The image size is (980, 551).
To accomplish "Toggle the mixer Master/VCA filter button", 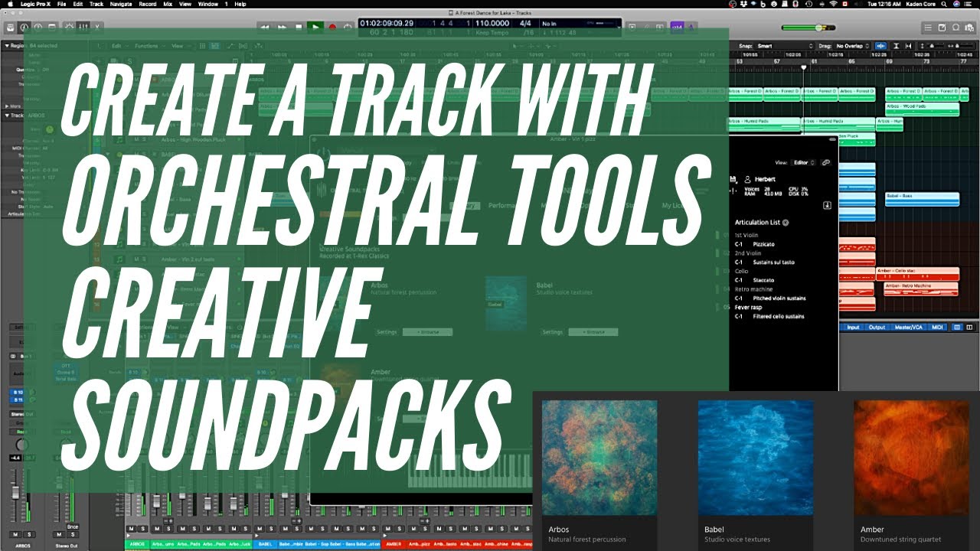I will [908, 327].
